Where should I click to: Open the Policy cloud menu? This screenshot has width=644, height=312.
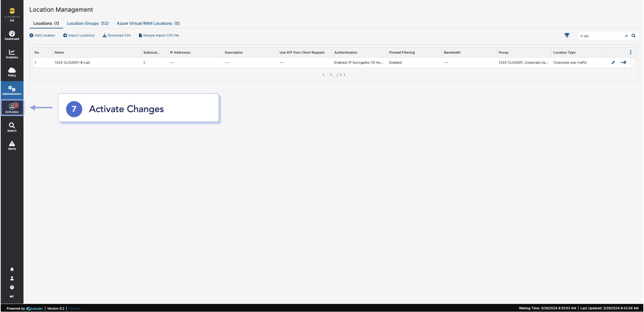point(12,72)
